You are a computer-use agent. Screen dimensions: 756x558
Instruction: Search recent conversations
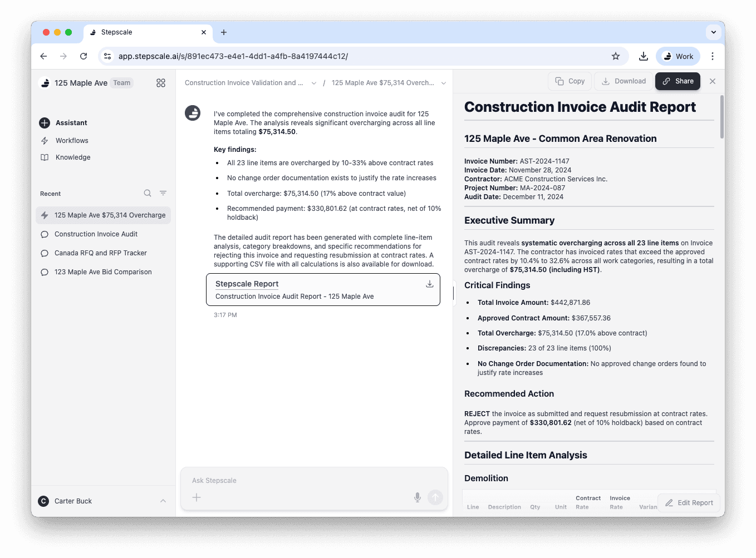[148, 194]
